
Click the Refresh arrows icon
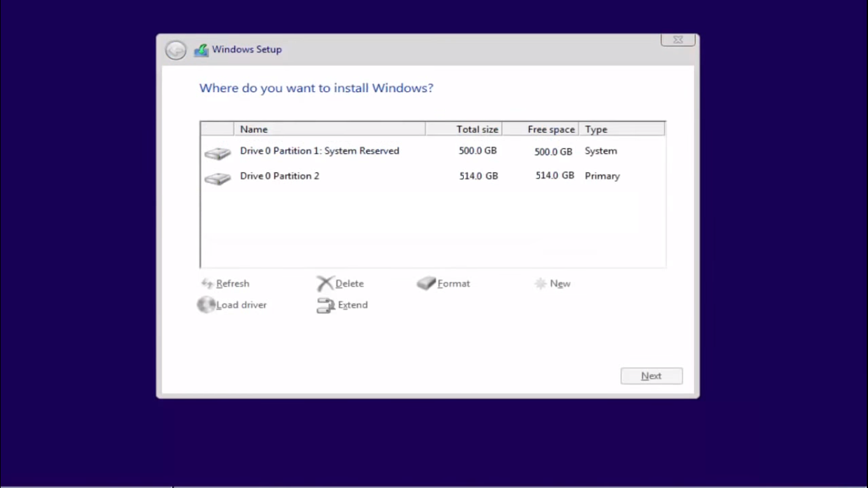207,283
